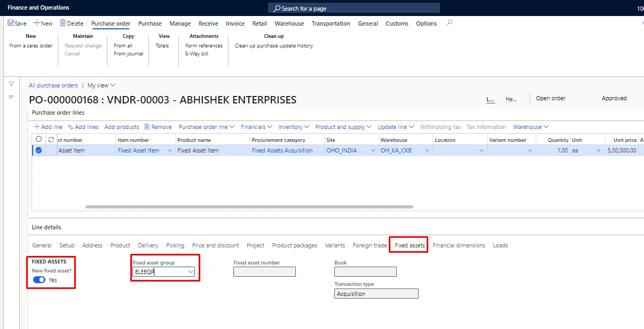Screen dimensions: 644x329
Task: Click the lines icon below the filter
Action: [x=11, y=97]
